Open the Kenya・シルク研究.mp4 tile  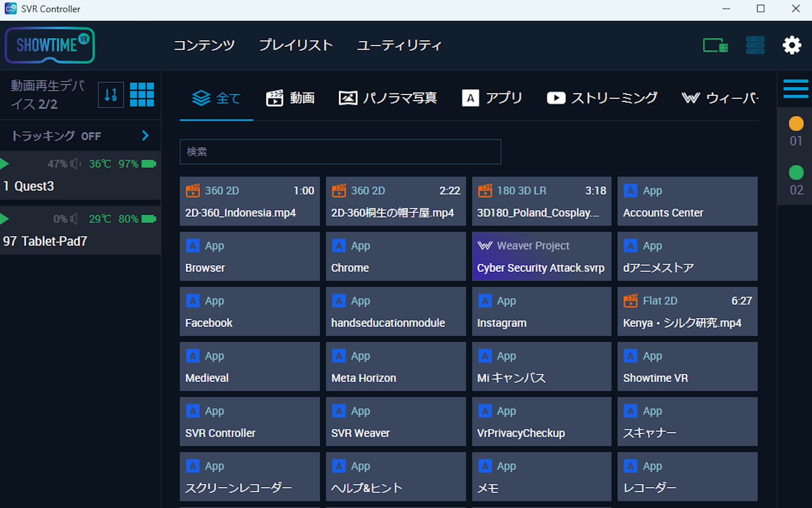pyautogui.click(x=688, y=311)
